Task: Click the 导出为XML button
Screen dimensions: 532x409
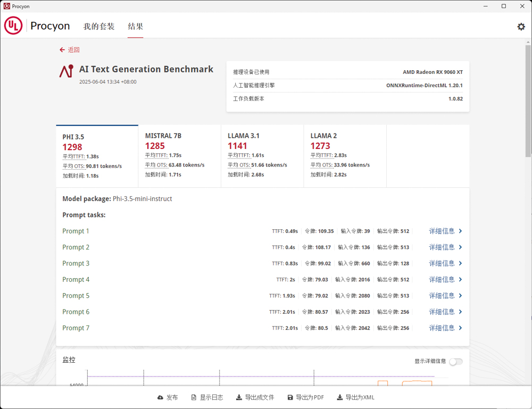Action: coord(355,397)
